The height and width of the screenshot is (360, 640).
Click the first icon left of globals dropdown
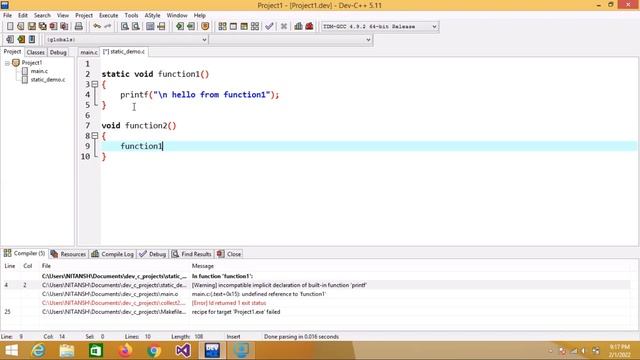coord(10,40)
